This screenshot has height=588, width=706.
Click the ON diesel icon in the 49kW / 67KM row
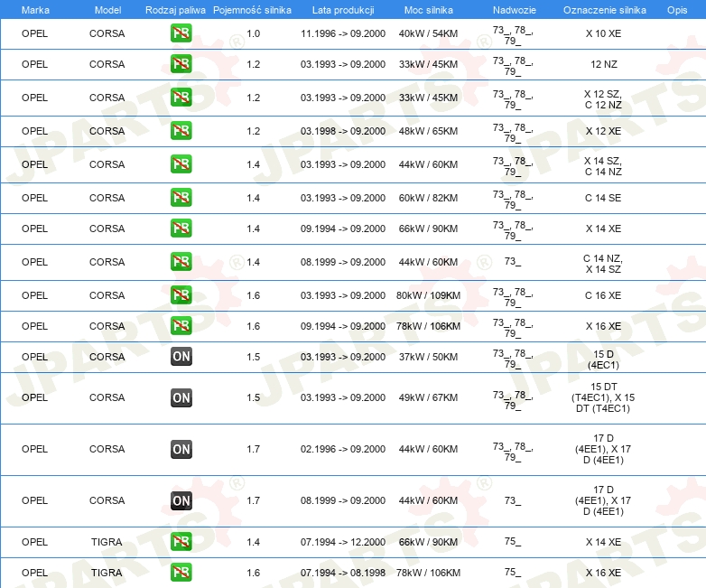181,397
